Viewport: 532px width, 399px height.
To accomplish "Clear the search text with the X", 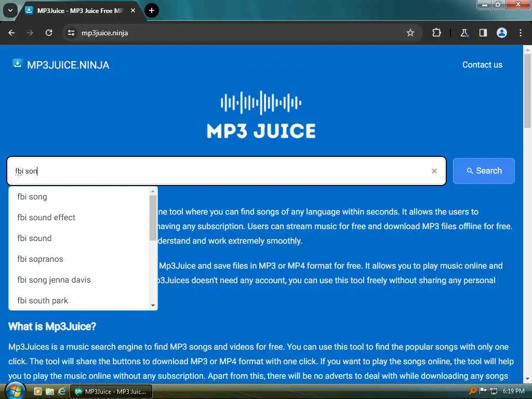I will coord(434,171).
